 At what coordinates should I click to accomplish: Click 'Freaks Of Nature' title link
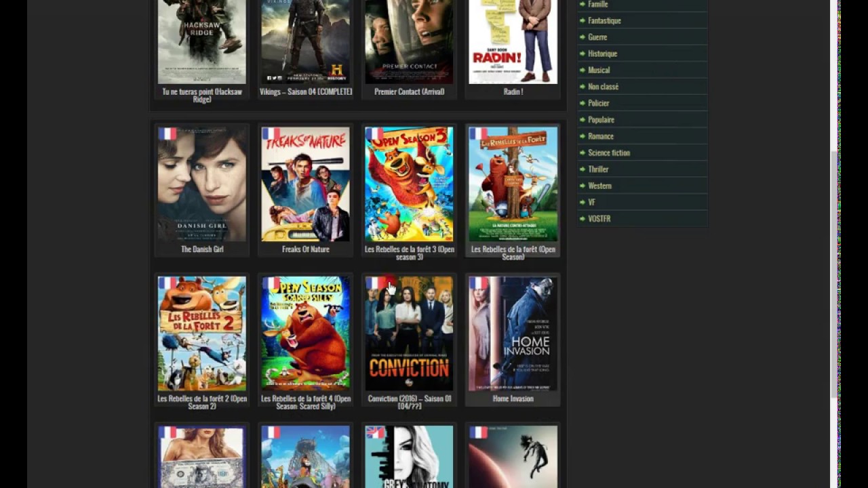pyautogui.click(x=306, y=249)
